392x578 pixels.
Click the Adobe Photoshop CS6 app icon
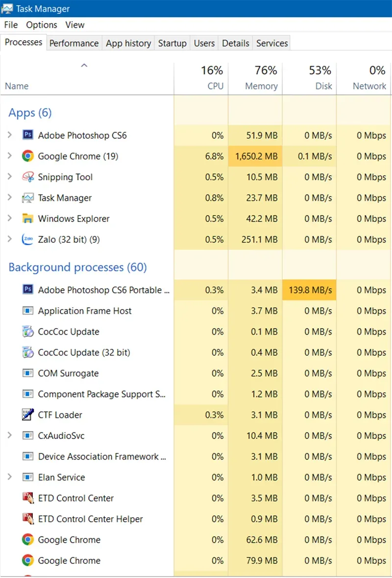[28, 135]
